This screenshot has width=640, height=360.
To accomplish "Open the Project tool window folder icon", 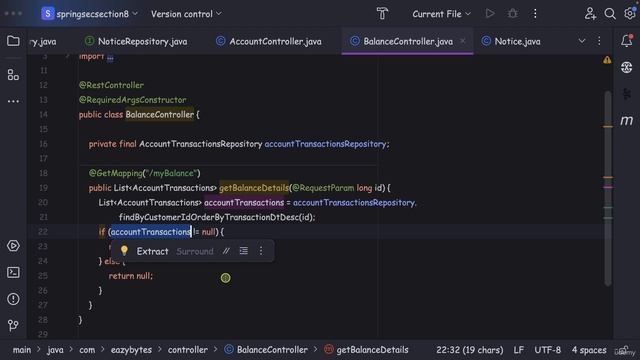I will [13, 41].
